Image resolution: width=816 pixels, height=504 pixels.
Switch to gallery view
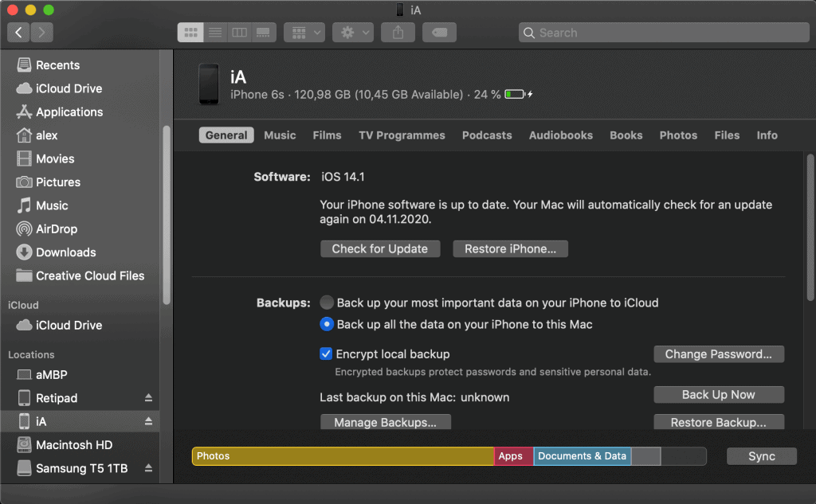point(263,33)
